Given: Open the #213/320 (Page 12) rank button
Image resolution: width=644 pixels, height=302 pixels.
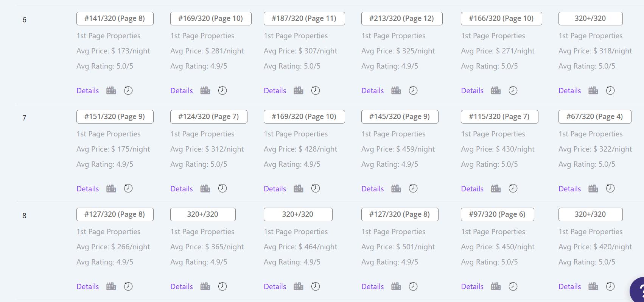Looking at the screenshot, I should click(x=402, y=19).
